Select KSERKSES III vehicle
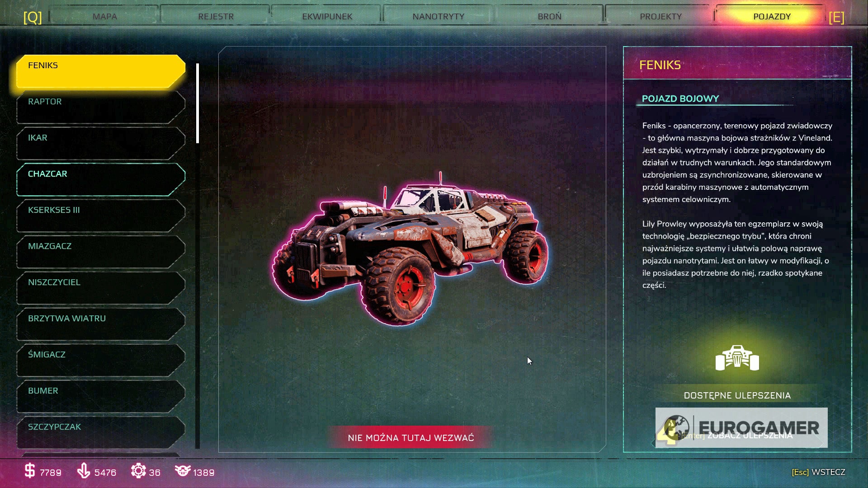The image size is (868, 488). [x=101, y=216]
